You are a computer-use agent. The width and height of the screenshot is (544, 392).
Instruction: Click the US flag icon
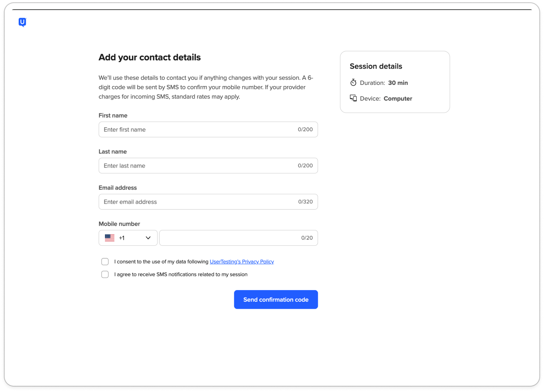(x=110, y=238)
